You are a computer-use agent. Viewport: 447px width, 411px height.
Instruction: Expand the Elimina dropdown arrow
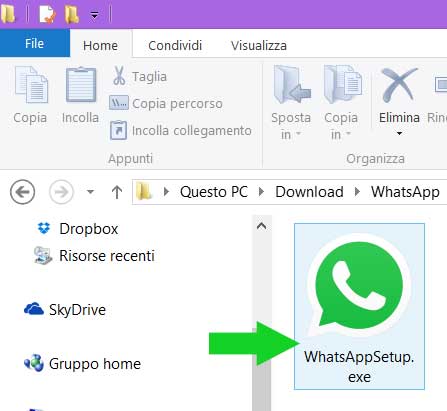pyautogui.click(x=399, y=134)
